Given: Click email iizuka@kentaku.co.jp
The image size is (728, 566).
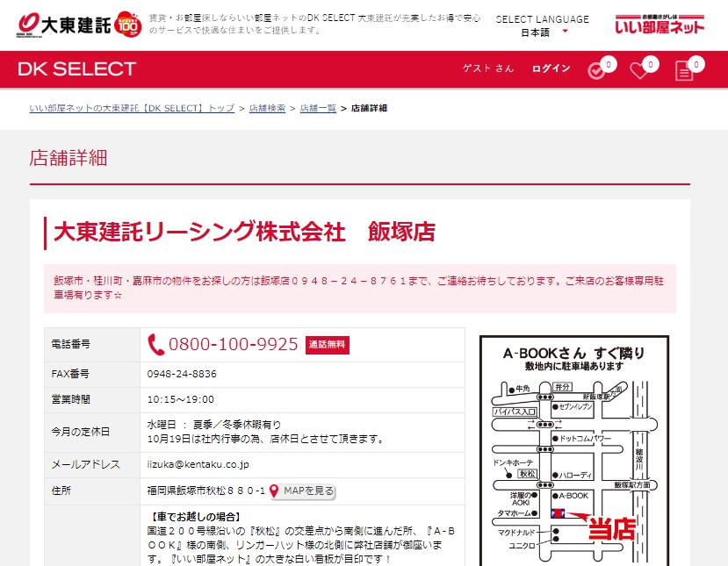Looking at the screenshot, I should click(198, 464).
